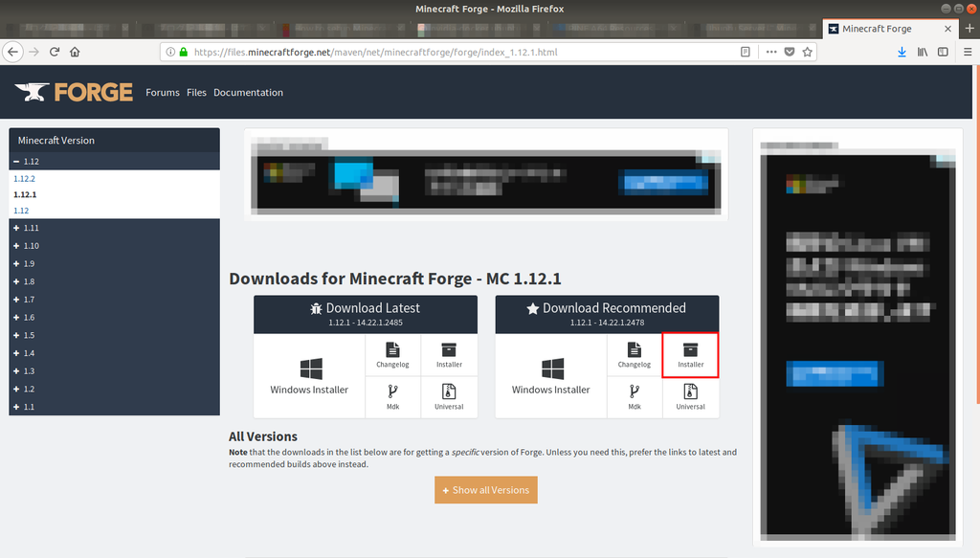Open page actions three-dot menu
The width and height of the screenshot is (980, 558).
point(771,52)
